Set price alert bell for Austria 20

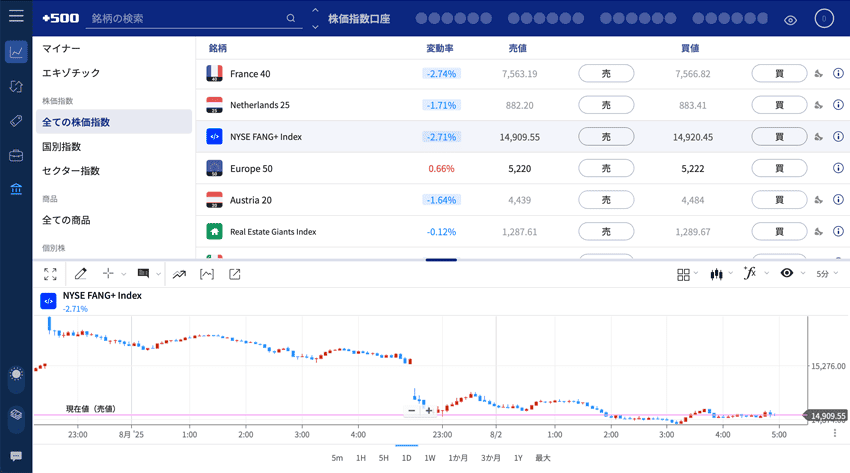(819, 200)
